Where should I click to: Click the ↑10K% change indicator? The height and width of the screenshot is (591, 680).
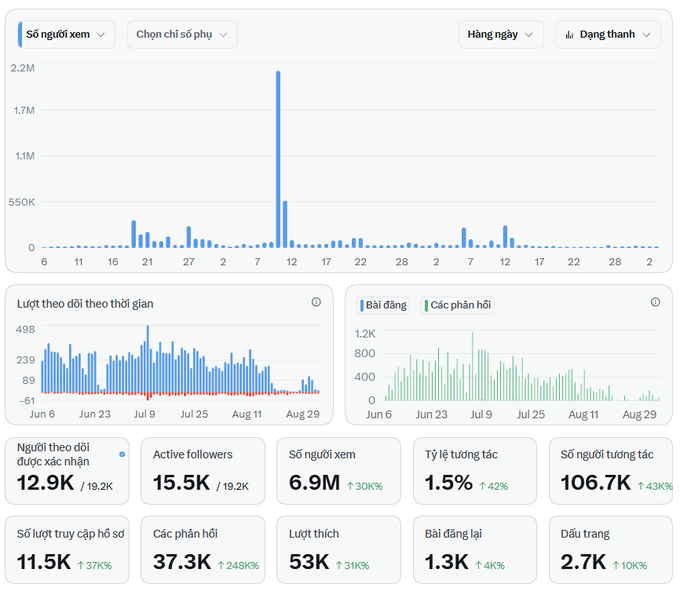[x=630, y=565]
